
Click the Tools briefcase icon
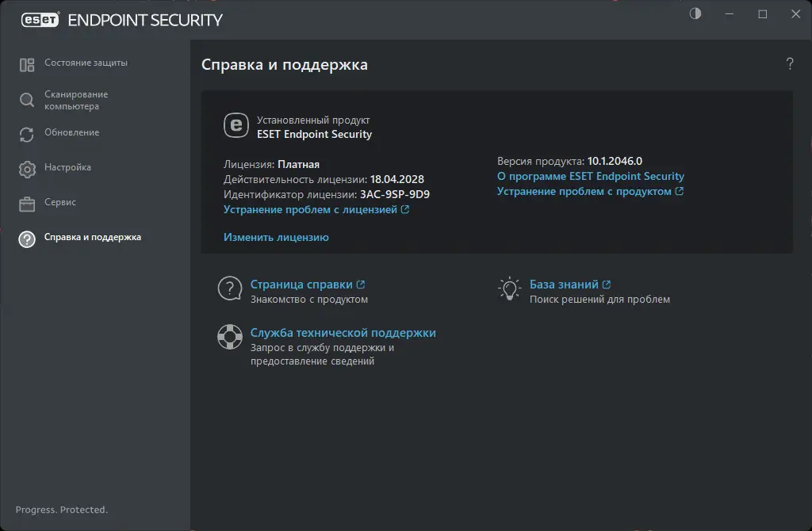click(27, 204)
